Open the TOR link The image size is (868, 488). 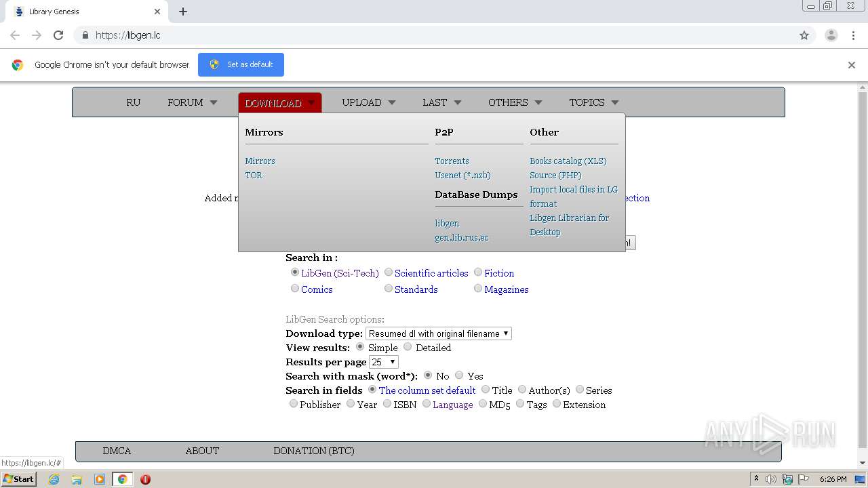click(x=254, y=175)
